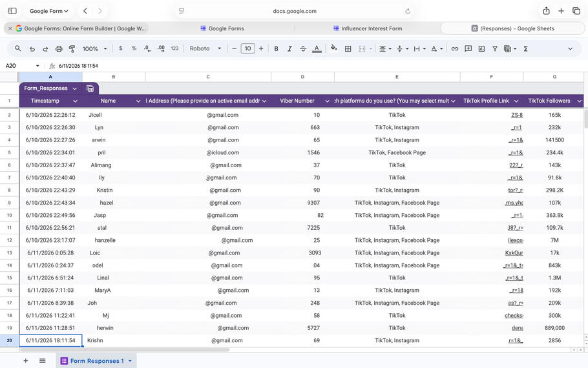Open more number formats (123)
588x368 pixels.
(174, 48)
